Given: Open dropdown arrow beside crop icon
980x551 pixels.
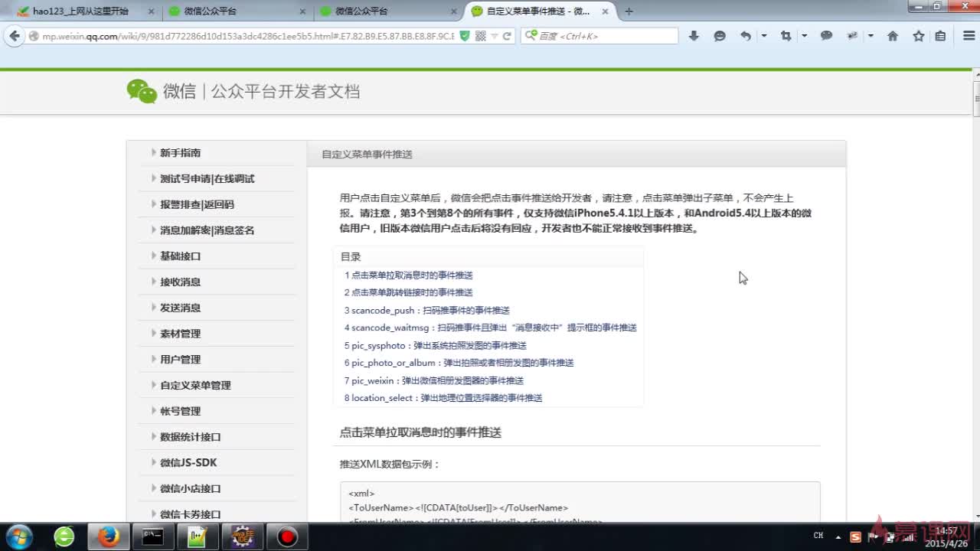Looking at the screenshot, I should 804,36.
